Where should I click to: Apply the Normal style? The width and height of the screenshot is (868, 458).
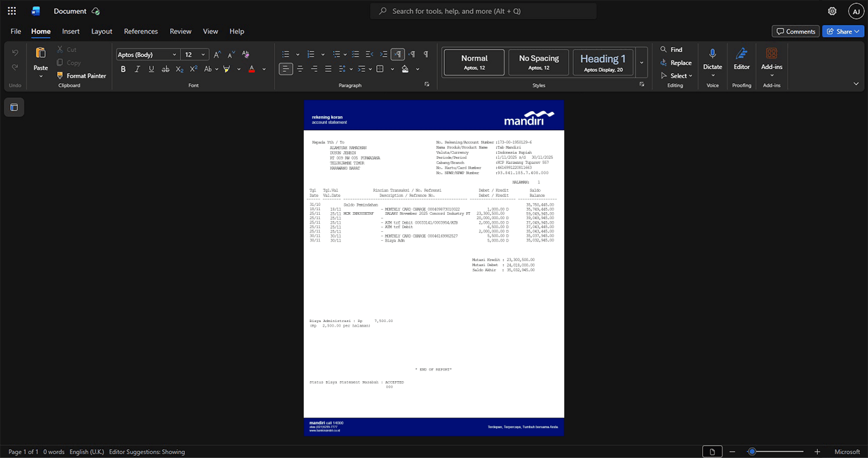point(474,62)
